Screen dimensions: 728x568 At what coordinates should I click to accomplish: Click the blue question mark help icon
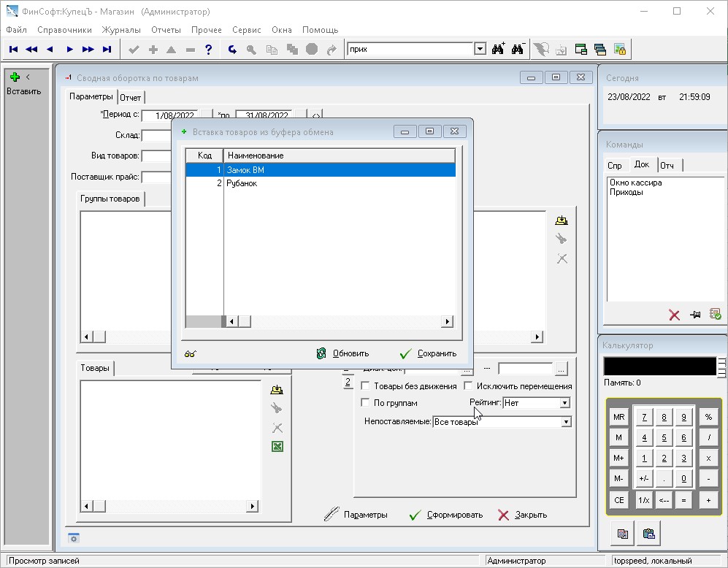(209, 50)
